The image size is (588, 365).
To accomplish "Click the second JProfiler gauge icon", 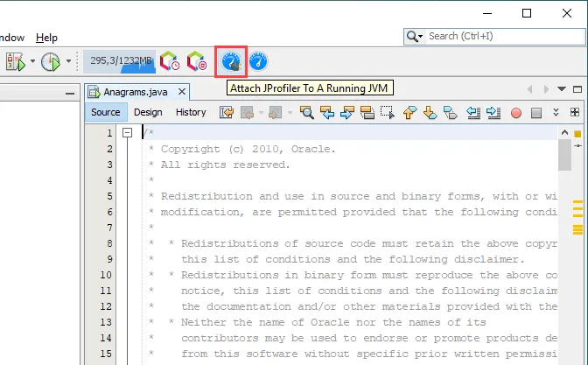I will [x=258, y=61].
